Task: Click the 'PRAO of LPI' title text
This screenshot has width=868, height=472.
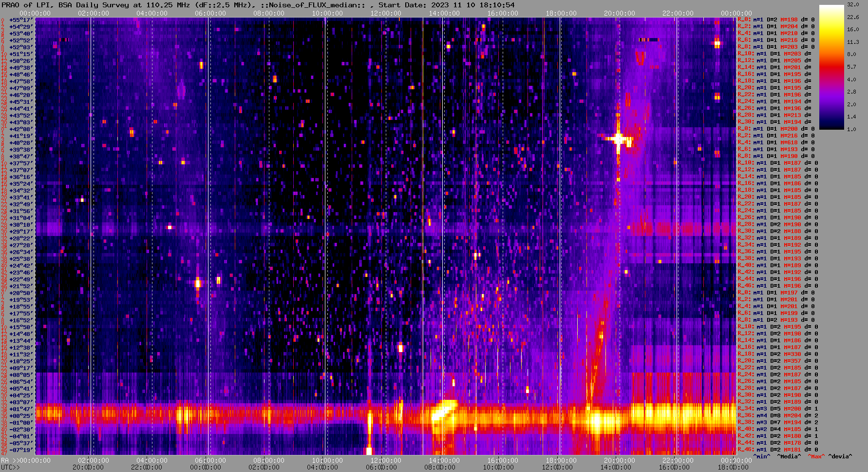Action: point(24,5)
